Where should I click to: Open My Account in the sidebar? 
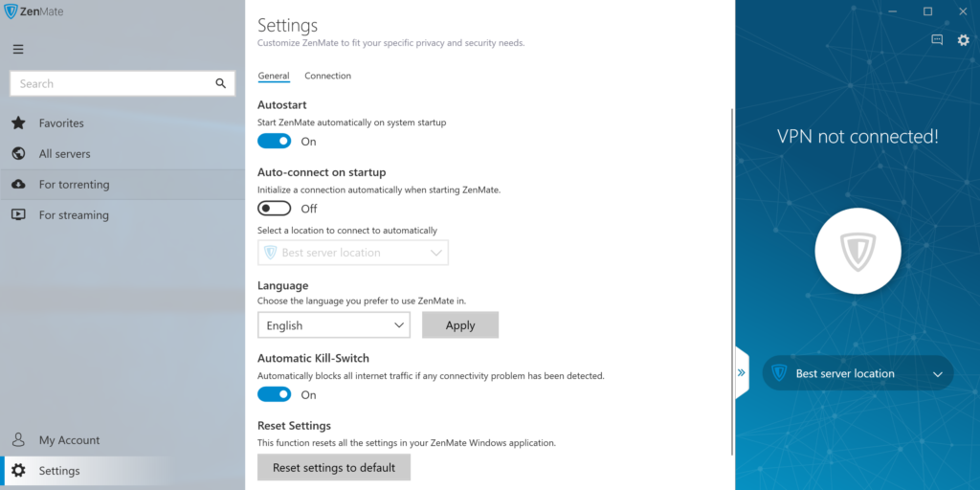coord(69,440)
